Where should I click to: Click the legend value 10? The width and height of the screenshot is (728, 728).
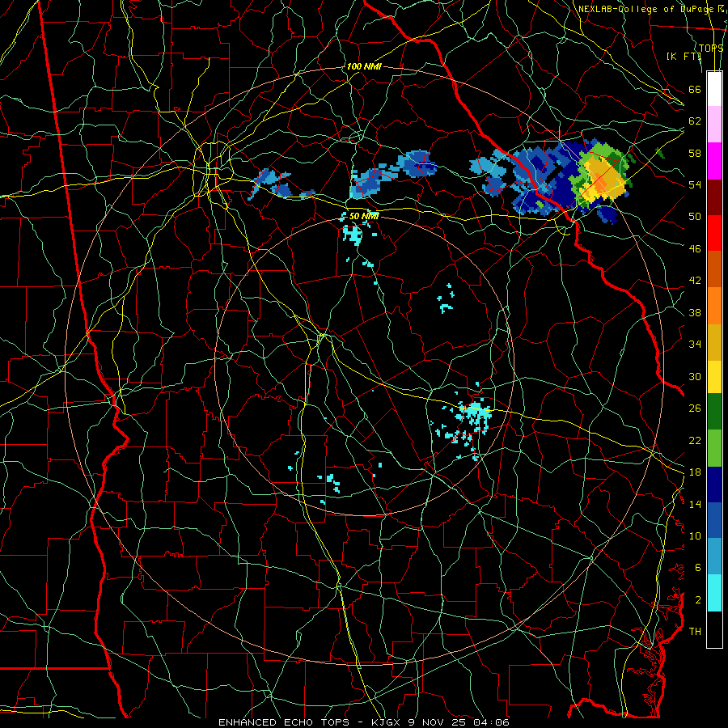tap(695, 535)
